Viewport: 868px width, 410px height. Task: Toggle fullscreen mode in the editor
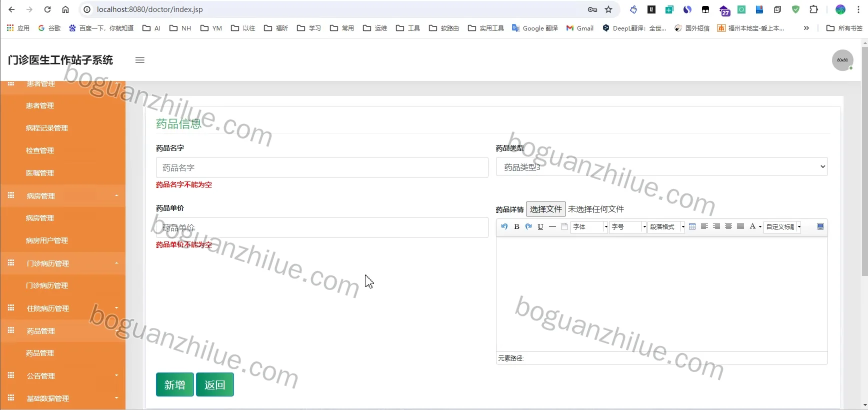[x=820, y=226]
